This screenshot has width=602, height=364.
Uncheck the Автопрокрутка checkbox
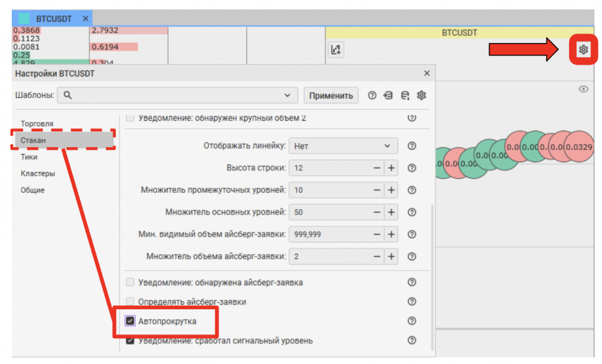pyautogui.click(x=131, y=321)
